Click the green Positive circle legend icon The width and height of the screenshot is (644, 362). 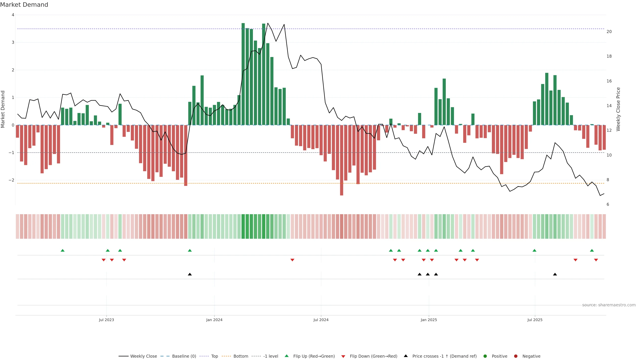pyautogui.click(x=485, y=356)
